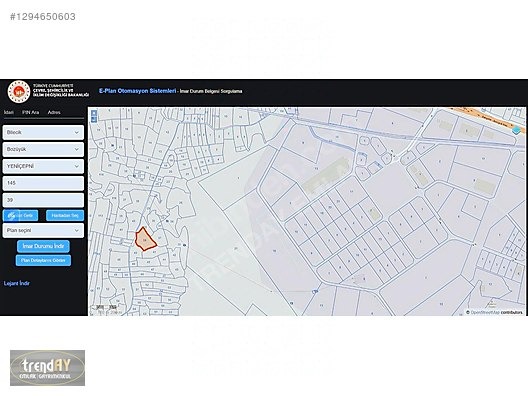
Task: Click the ada field containing 145
Action: click(x=43, y=183)
